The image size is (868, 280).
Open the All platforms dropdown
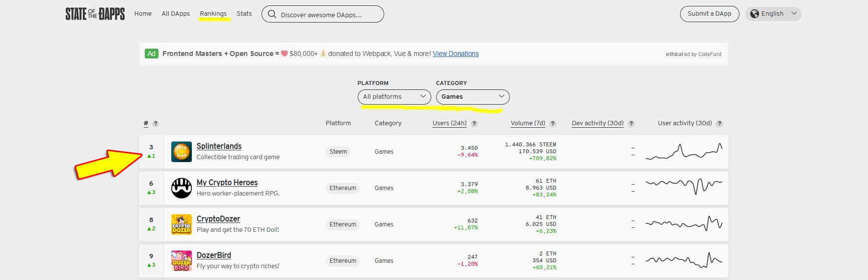[x=394, y=97]
